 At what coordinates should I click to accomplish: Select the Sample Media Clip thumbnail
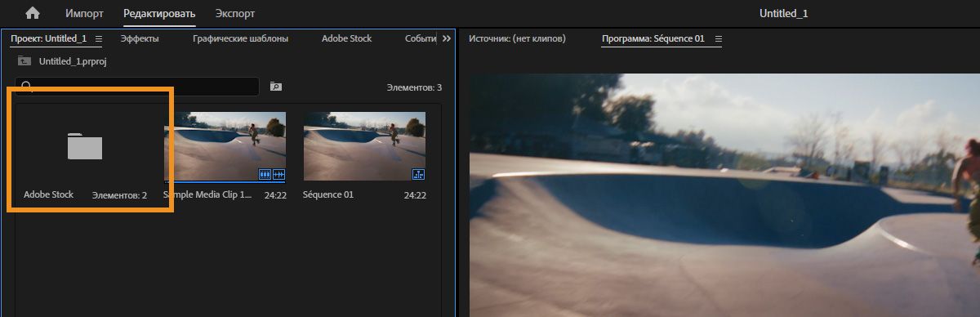[x=225, y=146]
